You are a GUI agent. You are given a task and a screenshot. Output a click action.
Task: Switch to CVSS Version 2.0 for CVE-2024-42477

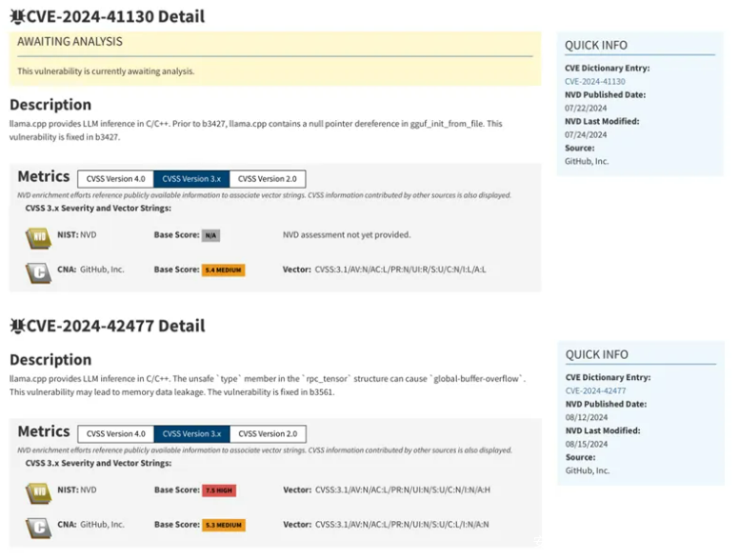point(267,433)
